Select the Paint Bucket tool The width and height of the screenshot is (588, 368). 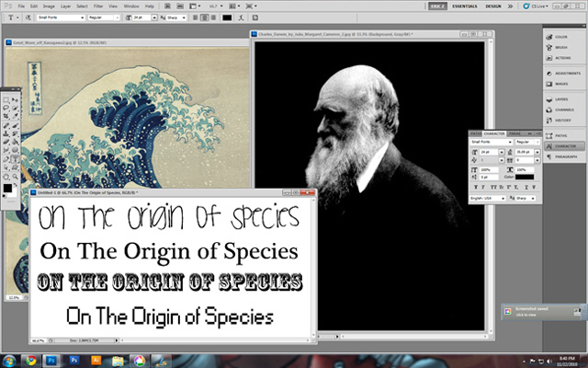15,141
